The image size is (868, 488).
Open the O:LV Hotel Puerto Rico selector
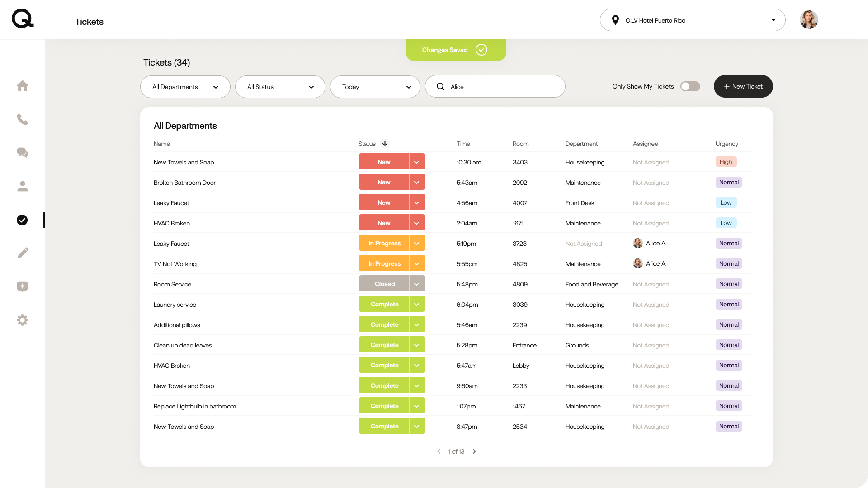[692, 20]
